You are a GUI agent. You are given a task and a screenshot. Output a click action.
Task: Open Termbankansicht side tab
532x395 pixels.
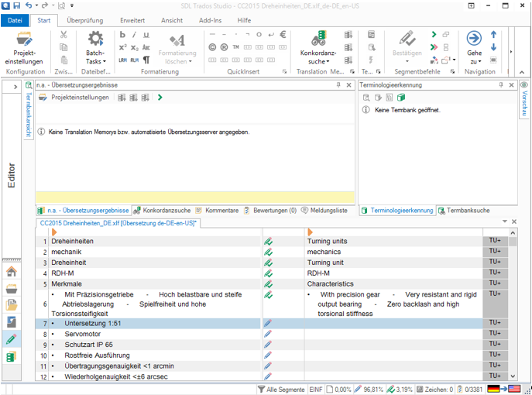click(x=29, y=110)
